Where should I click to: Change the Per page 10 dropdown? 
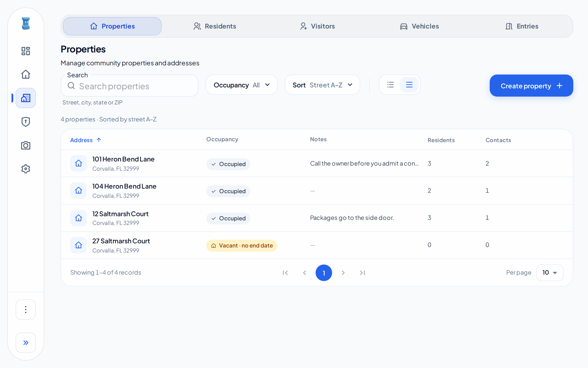550,273
